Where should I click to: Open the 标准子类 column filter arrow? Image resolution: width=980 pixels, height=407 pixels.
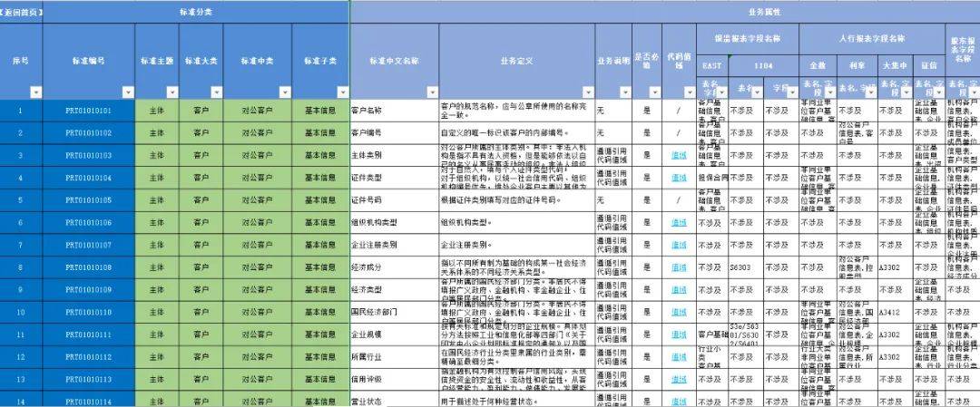point(342,92)
